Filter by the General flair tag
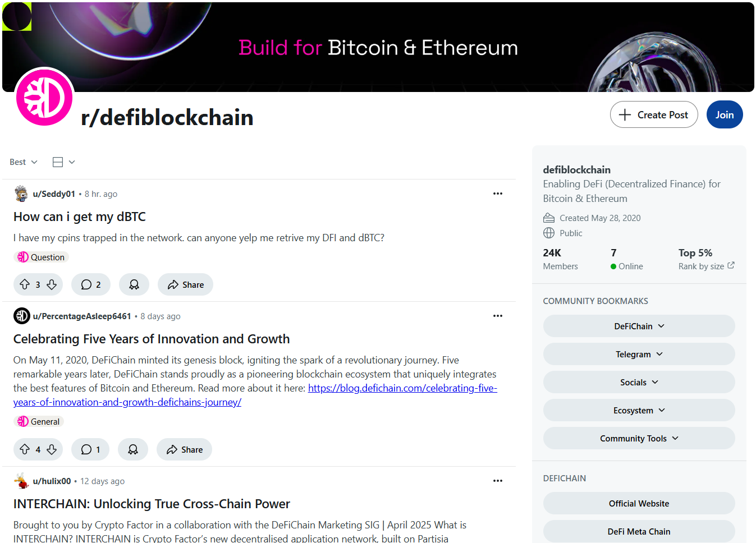Image resolution: width=756 pixels, height=543 pixels. point(39,421)
